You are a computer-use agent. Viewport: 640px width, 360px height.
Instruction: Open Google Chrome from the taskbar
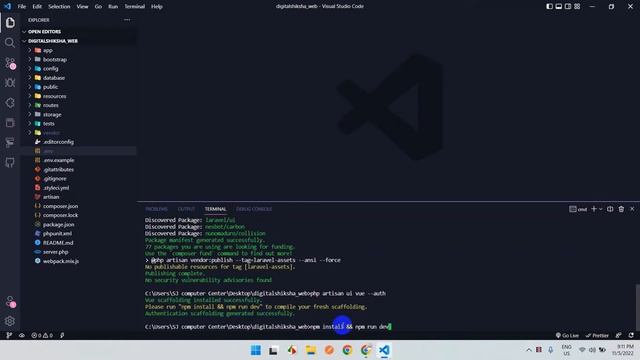coord(347,350)
